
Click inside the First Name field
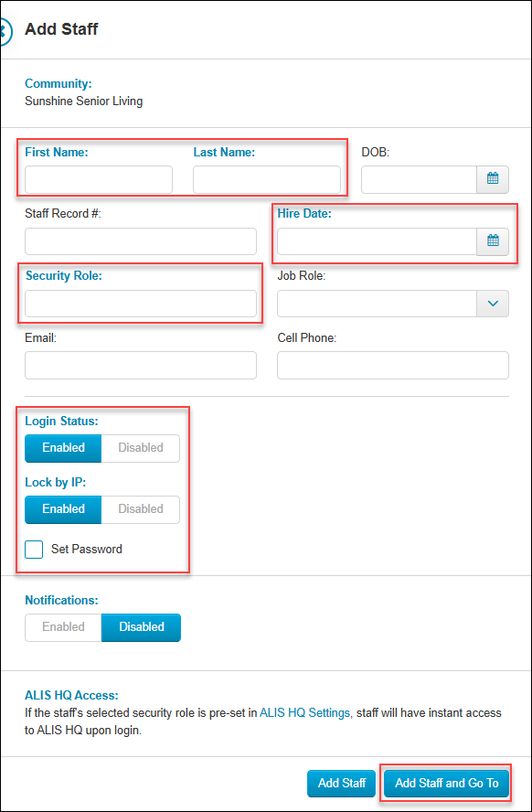(x=98, y=179)
